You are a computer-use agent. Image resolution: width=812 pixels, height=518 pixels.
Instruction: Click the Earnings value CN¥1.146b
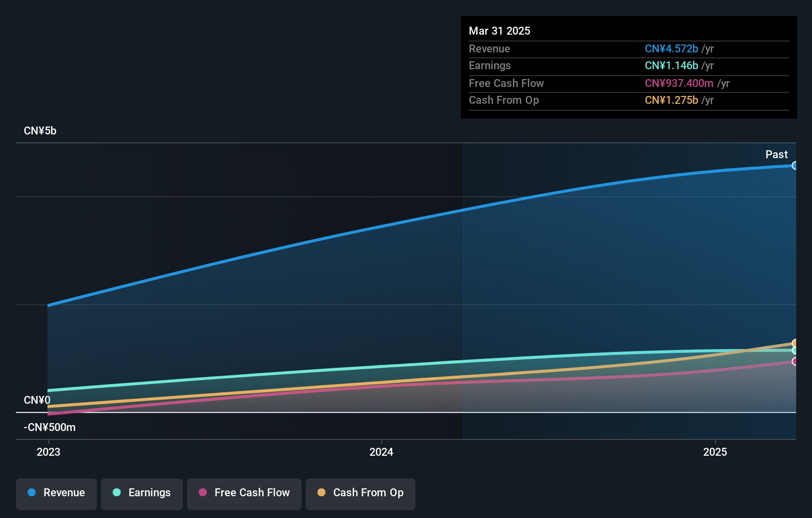click(x=672, y=65)
